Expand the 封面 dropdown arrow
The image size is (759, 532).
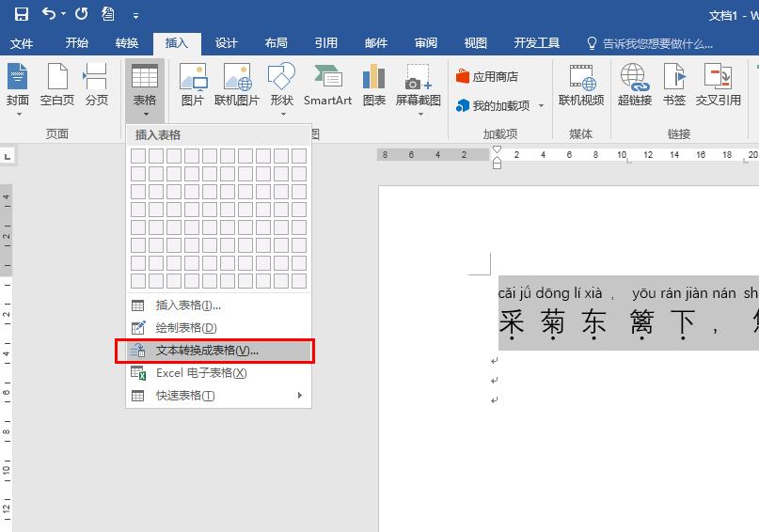(20, 115)
